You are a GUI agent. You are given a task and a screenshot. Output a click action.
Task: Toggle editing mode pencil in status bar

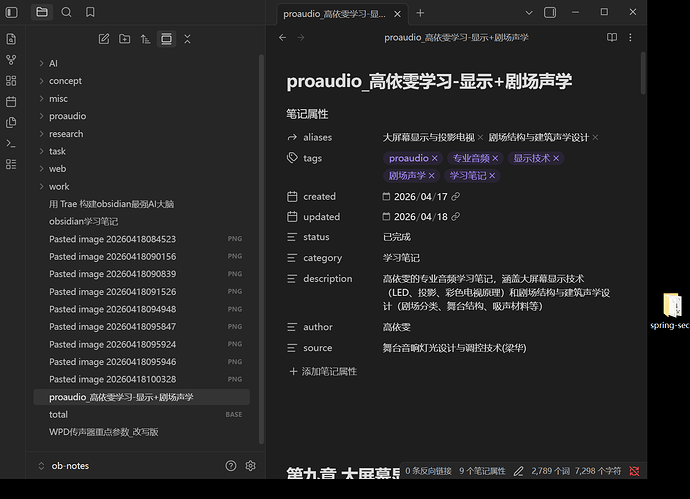pyautogui.click(x=518, y=471)
